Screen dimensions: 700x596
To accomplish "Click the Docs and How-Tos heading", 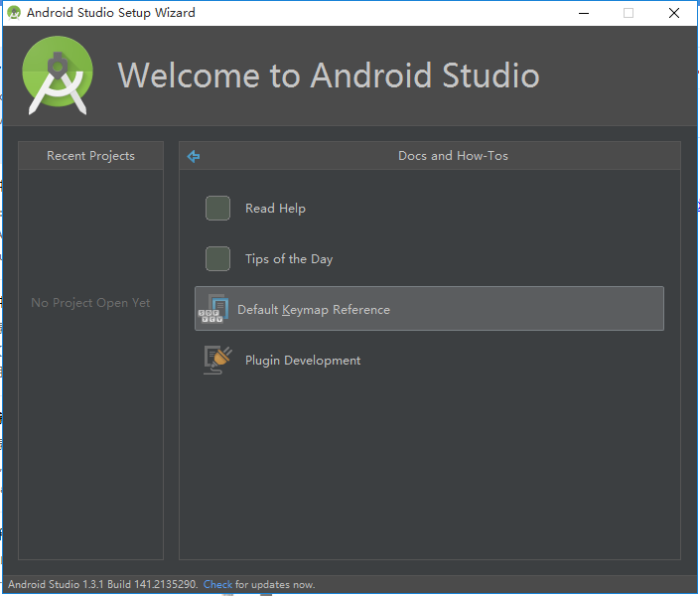I will coord(453,156).
